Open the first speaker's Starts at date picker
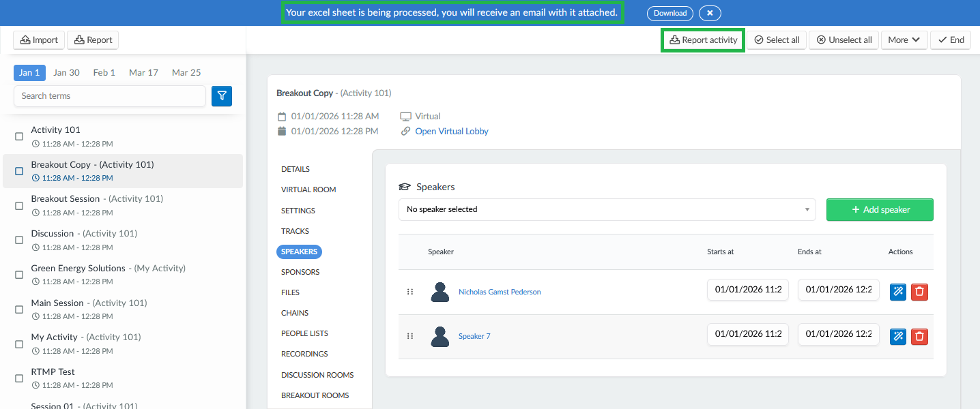980x409 pixels. point(748,289)
